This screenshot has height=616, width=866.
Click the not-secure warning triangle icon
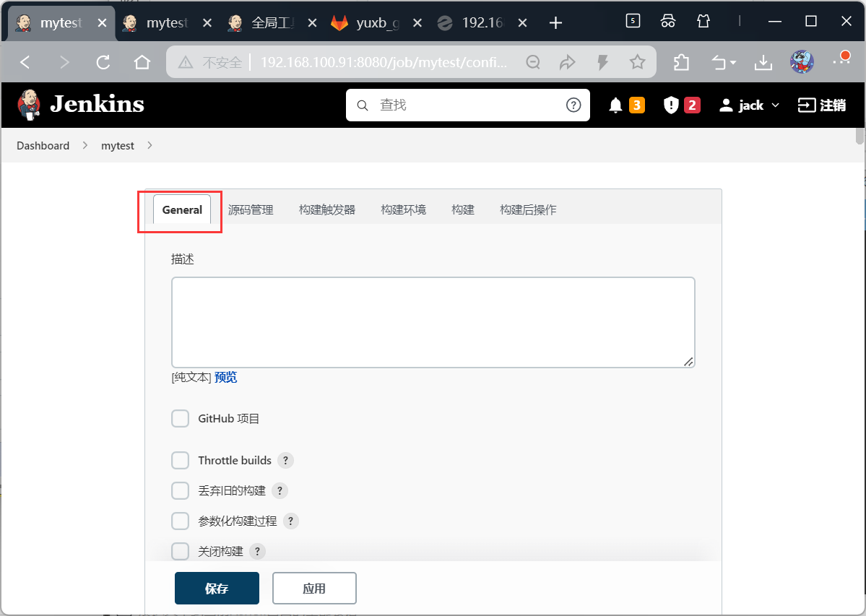186,62
